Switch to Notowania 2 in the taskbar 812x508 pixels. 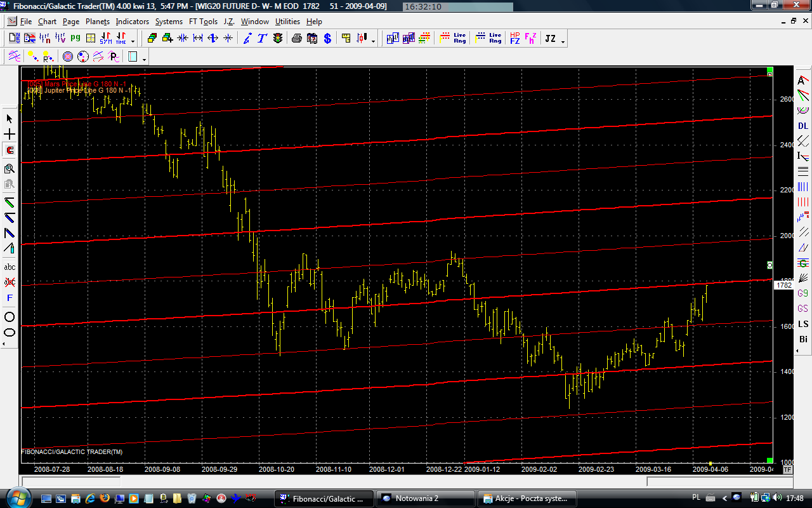[x=425, y=498]
